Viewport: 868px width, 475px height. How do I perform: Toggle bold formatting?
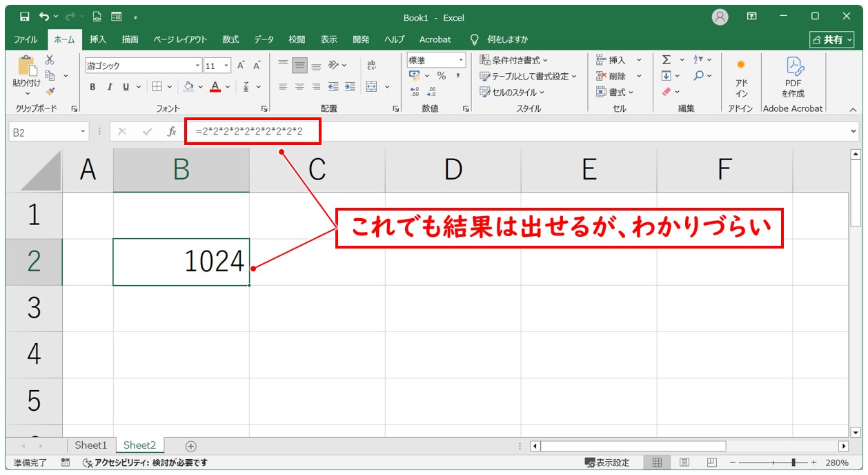[92, 87]
